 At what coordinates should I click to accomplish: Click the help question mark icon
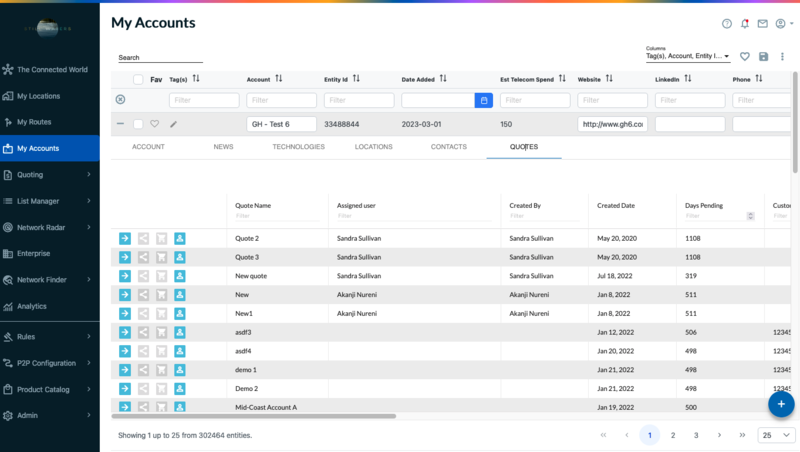click(727, 23)
